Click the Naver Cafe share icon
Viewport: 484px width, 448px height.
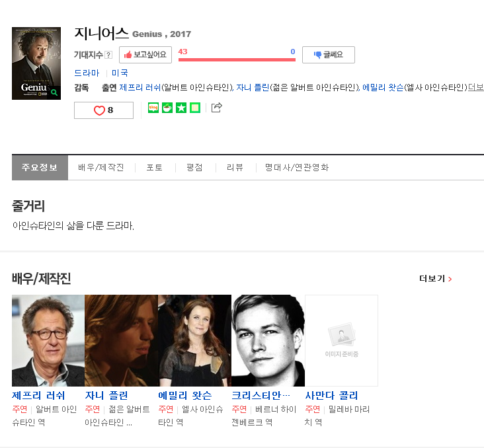pyautogui.click(x=167, y=108)
